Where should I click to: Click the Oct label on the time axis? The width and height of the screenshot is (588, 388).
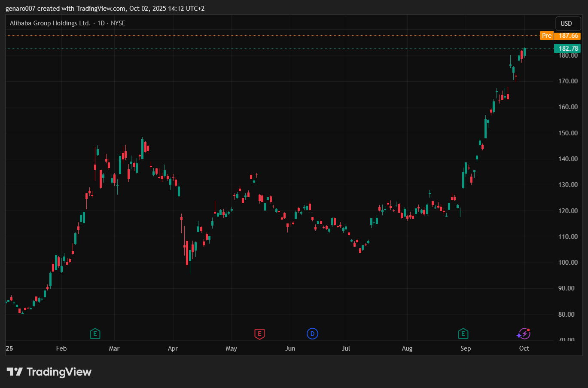point(524,348)
